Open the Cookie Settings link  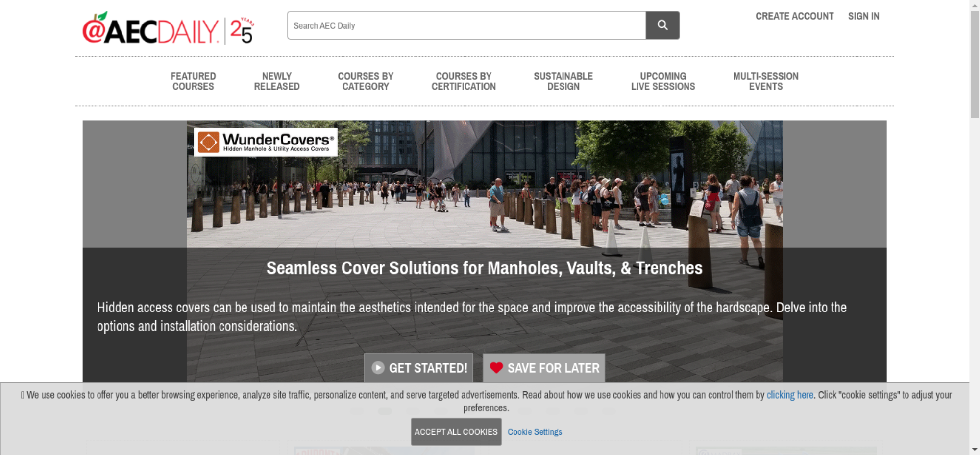click(535, 432)
